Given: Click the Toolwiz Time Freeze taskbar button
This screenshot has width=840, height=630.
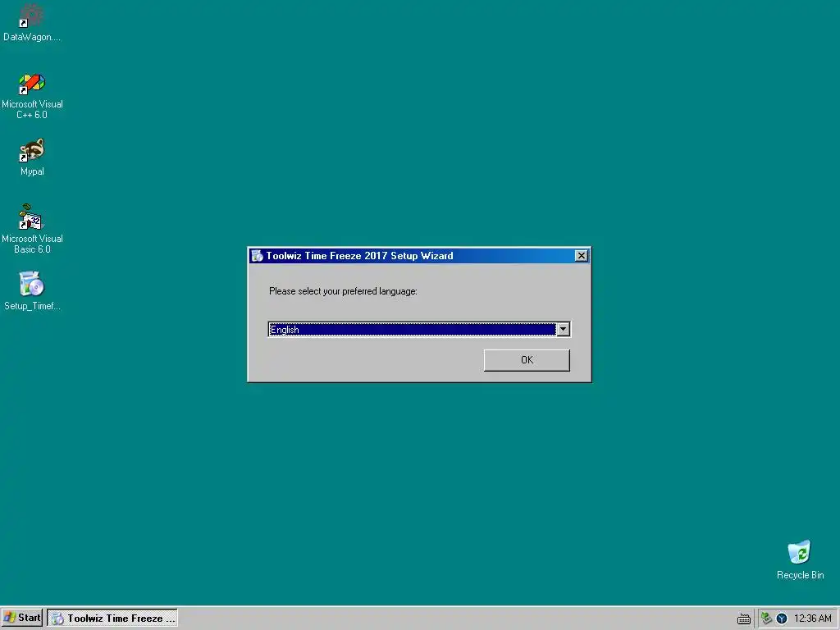Looking at the screenshot, I should point(112,619).
